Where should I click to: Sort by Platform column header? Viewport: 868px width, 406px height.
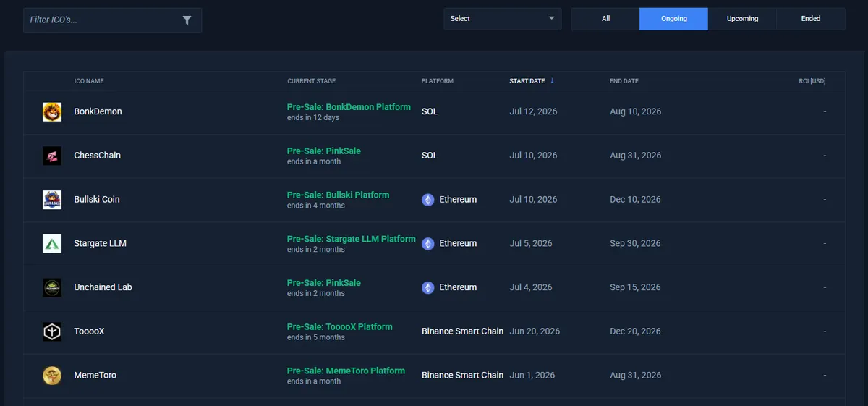pos(438,81)
